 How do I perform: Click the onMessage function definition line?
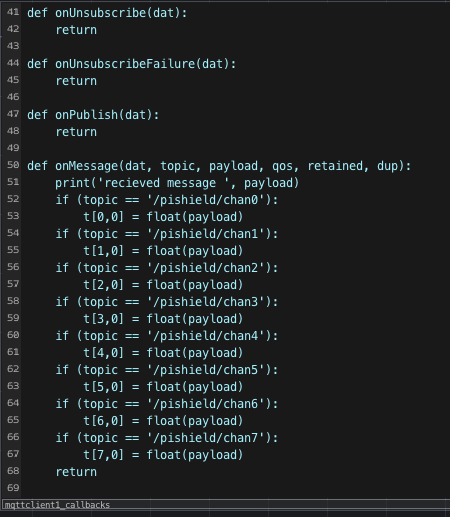click(219, 166)
